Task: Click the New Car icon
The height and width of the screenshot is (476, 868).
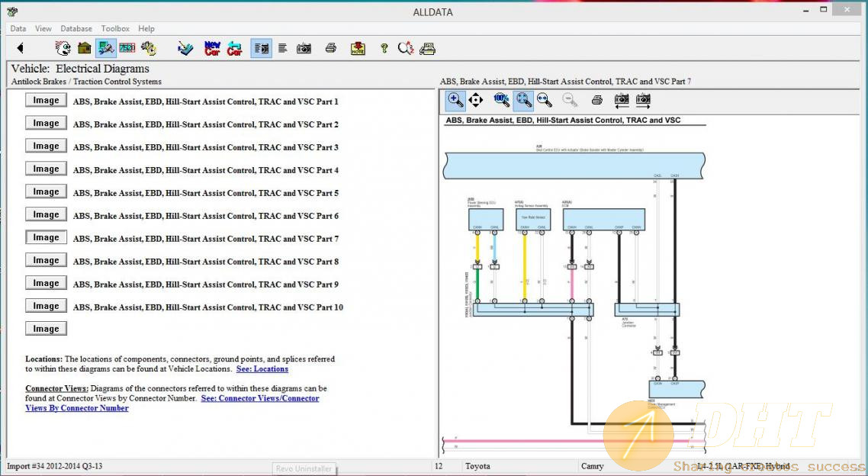Action: 212,48
